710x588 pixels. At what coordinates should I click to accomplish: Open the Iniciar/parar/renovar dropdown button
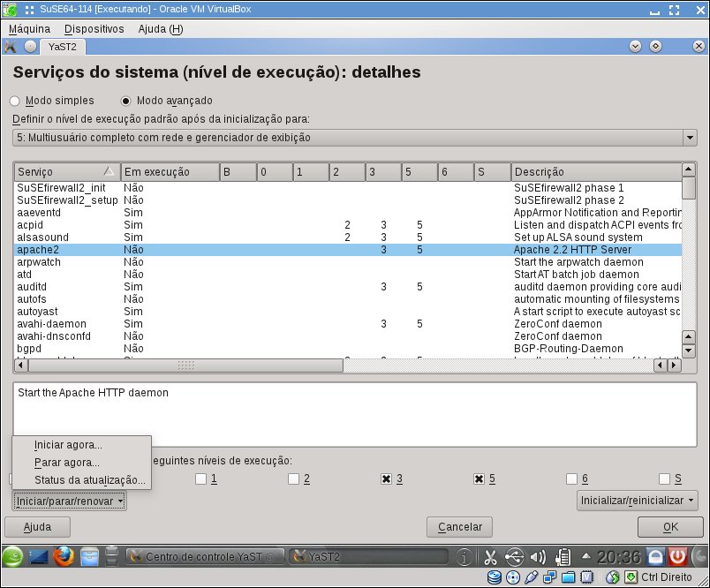[x=69, y=501]
